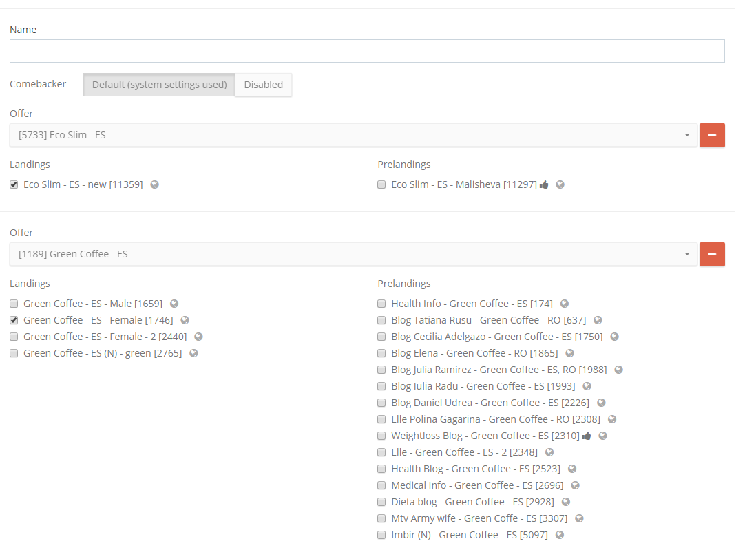Viewport: 756px width, 550px height.
Task: Click globe icon for Blog Daniel Udrea prelanding
Action: point(600,402)
